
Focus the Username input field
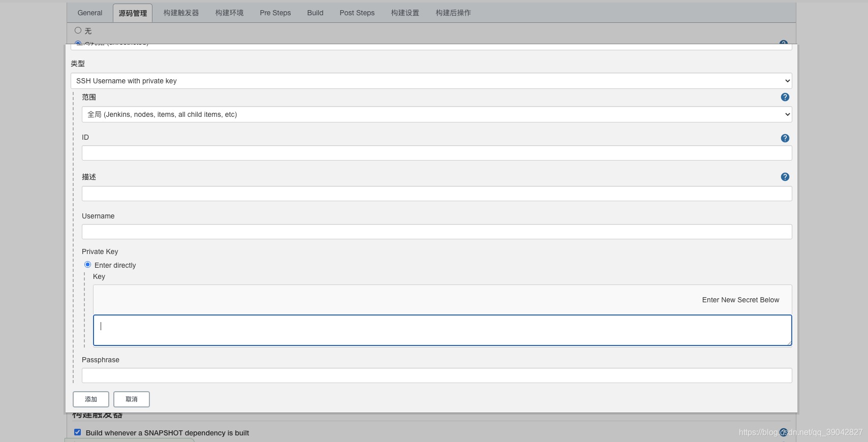point(437,232)
